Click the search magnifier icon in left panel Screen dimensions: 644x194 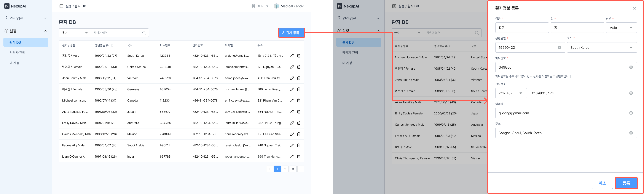[144, 33]
